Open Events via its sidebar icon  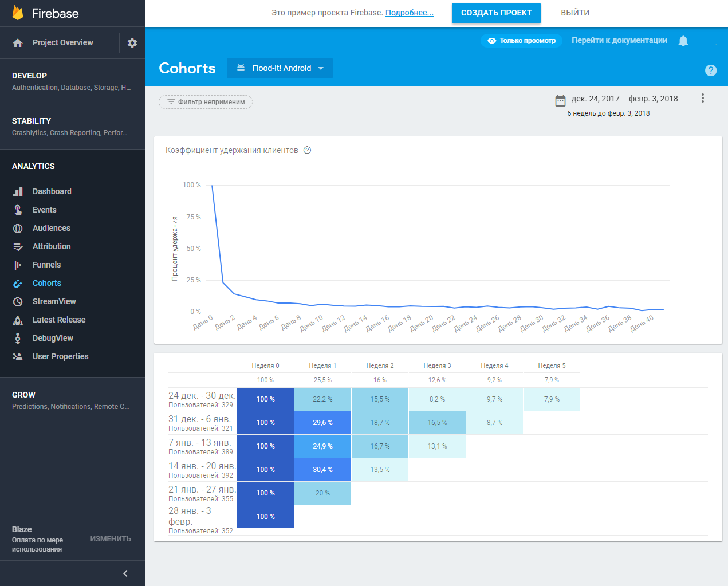tap(19, 210)
